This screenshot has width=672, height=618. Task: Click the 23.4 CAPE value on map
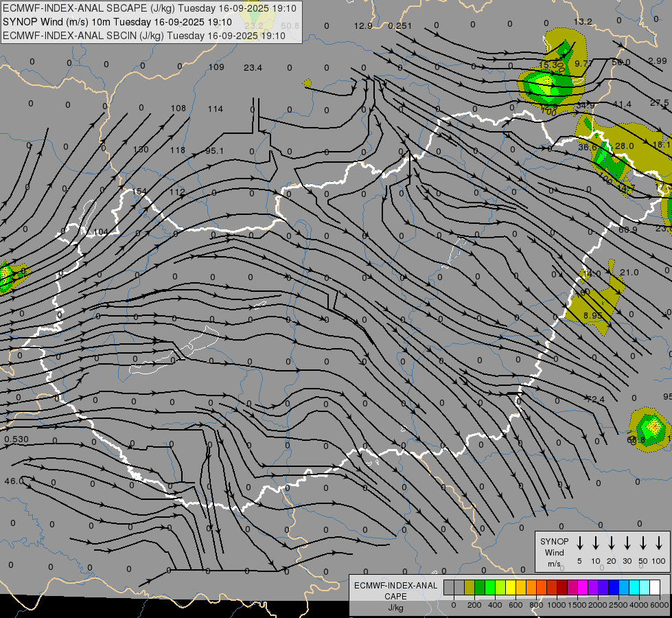[x=253, y=68]
